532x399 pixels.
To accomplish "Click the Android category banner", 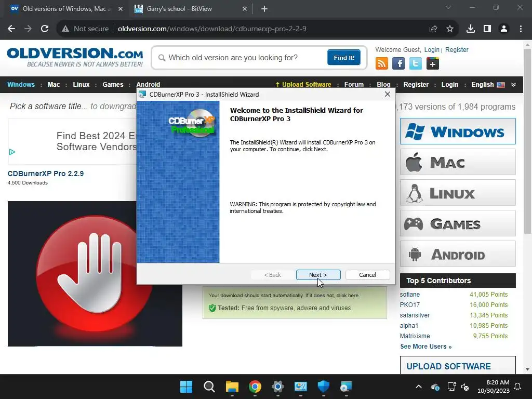I will 458,254.
